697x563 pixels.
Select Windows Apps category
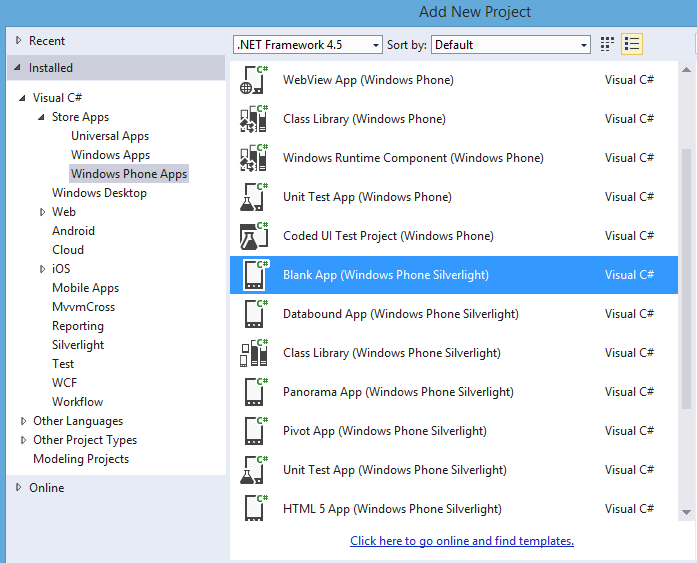pos(110,155)
